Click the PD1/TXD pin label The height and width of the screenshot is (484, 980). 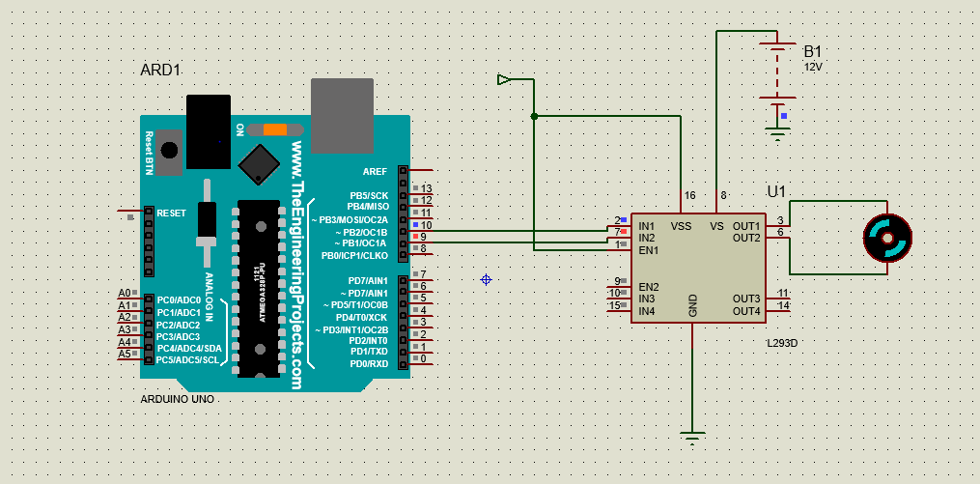(369, 352)
